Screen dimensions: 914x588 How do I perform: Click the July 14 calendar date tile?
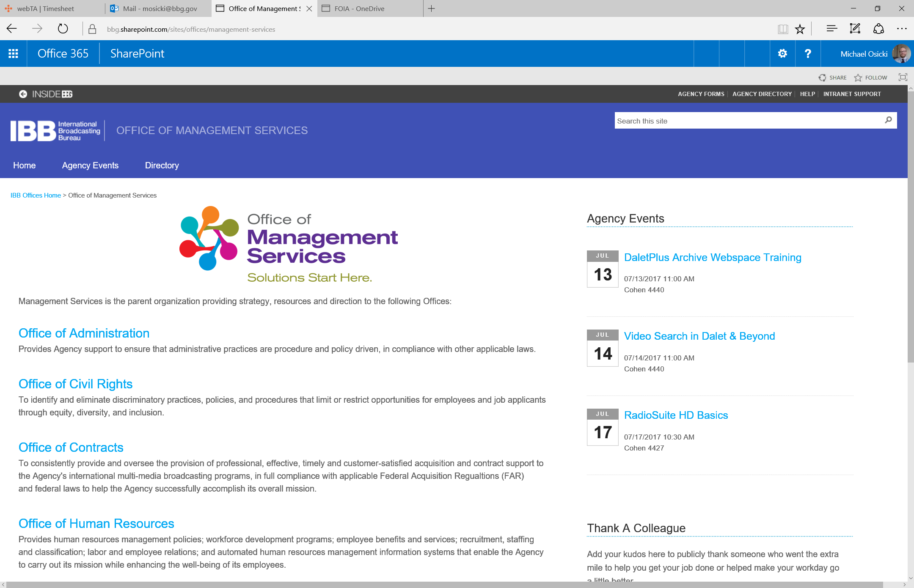(603, 348)
